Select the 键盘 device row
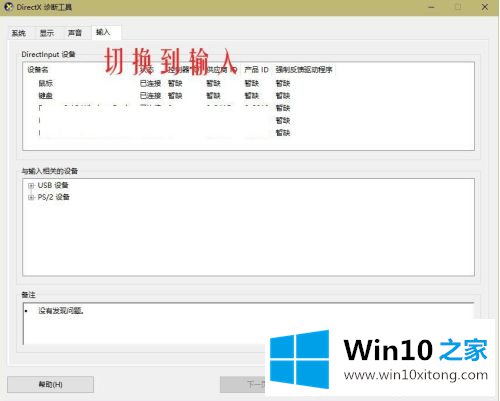 click(164, 96)
